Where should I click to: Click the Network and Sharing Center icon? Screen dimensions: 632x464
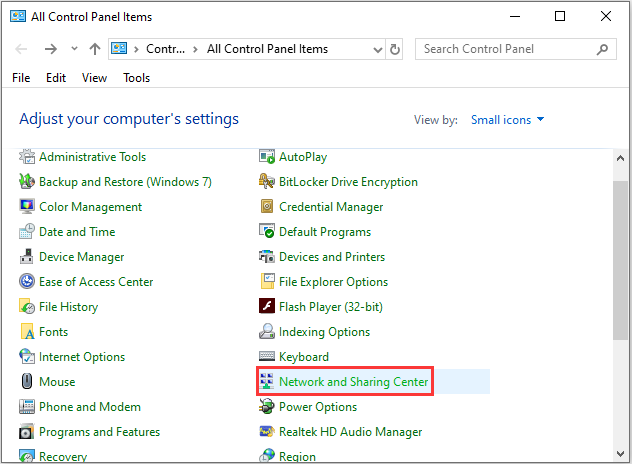point(267,382)
